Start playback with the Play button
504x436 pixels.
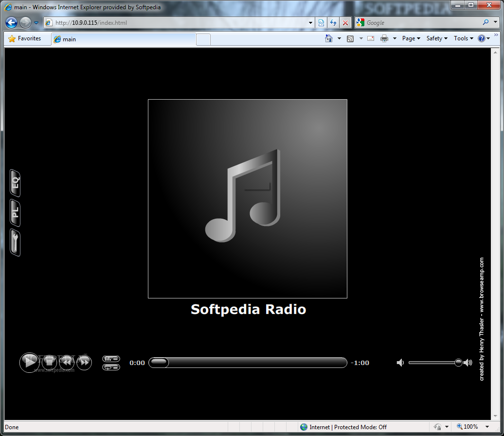(30, 363)
